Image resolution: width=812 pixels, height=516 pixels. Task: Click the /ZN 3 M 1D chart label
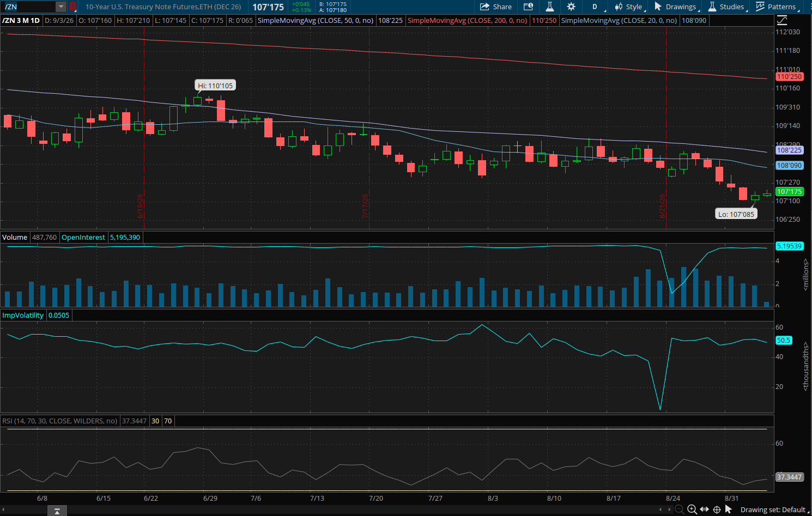(x=21, y=20)
